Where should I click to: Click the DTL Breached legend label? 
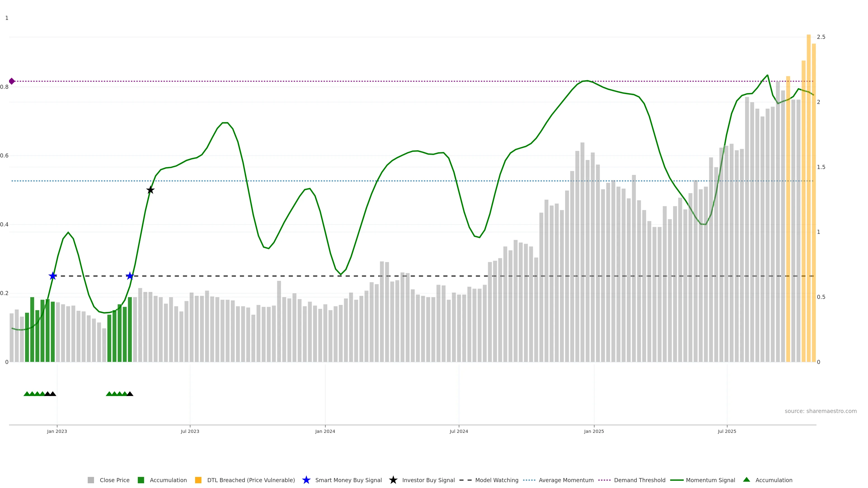point(251,480)
